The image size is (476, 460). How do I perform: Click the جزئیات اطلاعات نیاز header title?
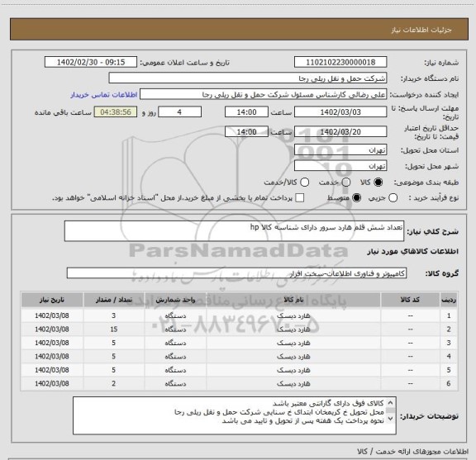(x=421, y=30)
